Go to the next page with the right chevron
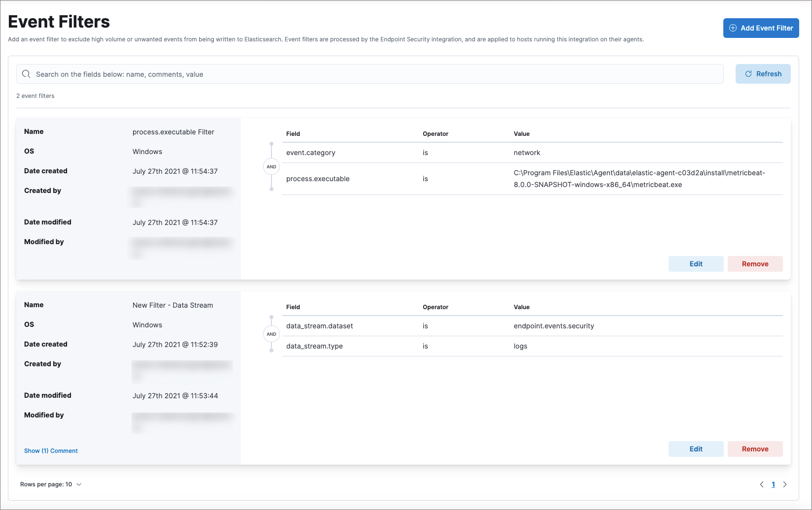Viewport: 812px width, 510px height. [x=785, y=484]
